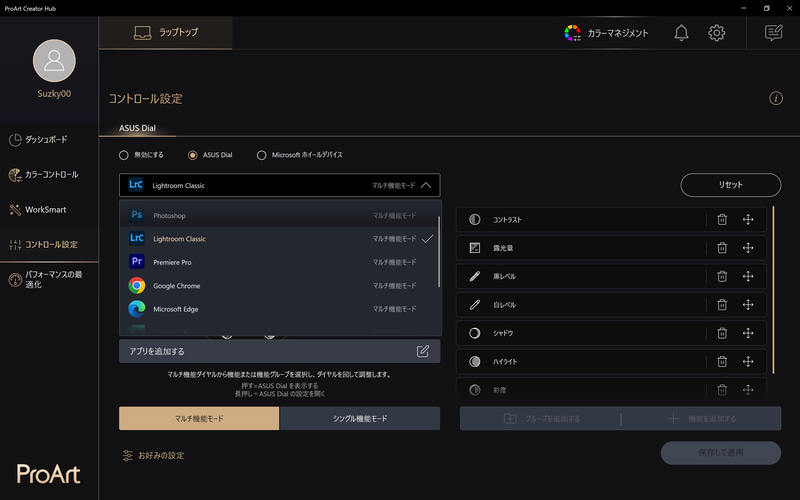The width and height of the screenshot is (800, 500).
Task: Go to パフォーマンスの最適化 in the sidebar
Action: (x=49, y=280)
